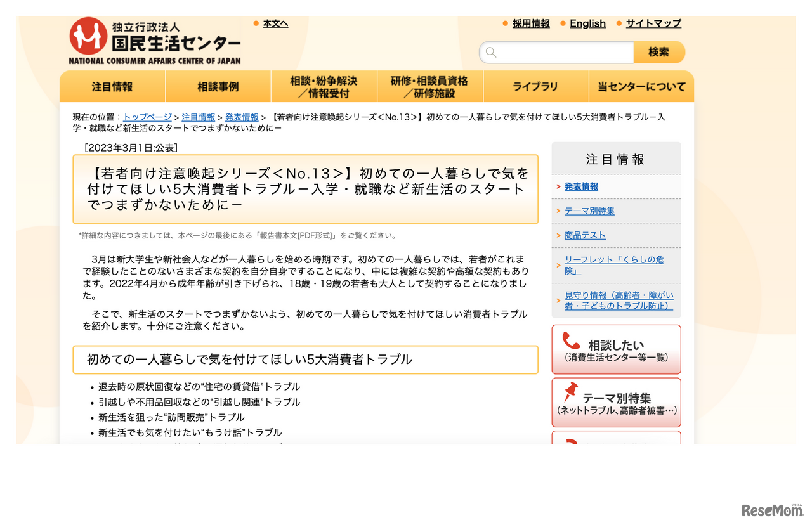The width and height of the screenshot is (812, 525).
Task: Go to 発表情報 in the breadcrumb
Action: coord(242,117)
